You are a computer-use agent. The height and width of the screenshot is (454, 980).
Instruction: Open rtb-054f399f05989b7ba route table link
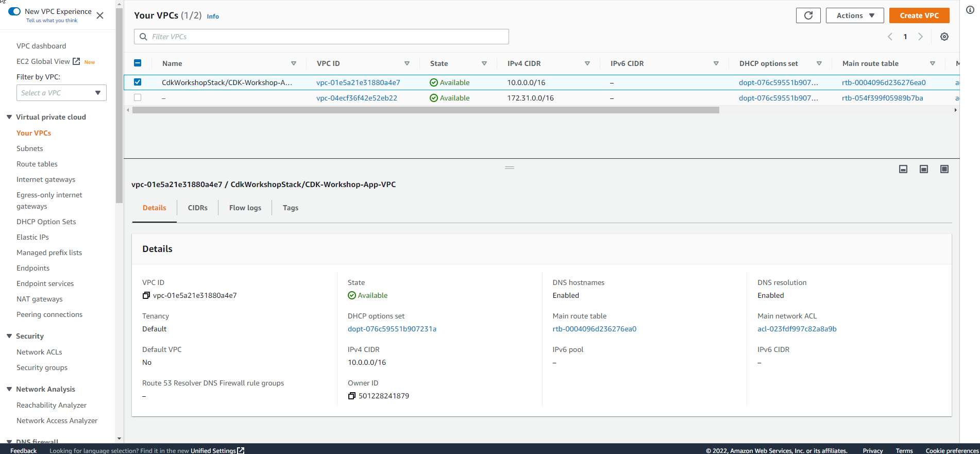pyautogui.click(x=883, y=98)
